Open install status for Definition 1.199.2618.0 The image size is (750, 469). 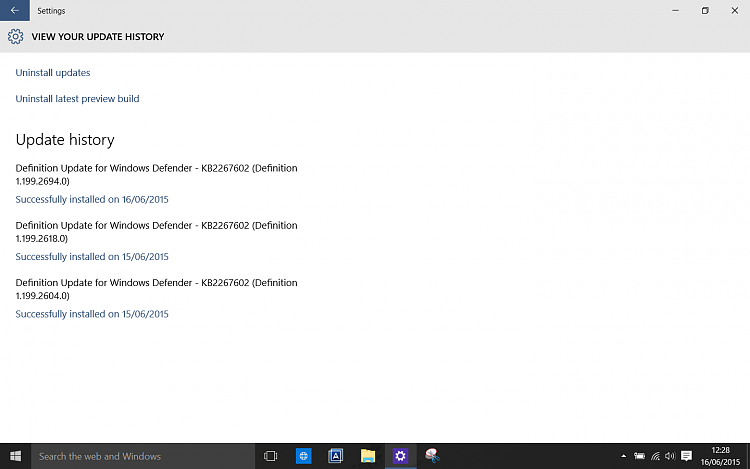click(x=92, y=257)
